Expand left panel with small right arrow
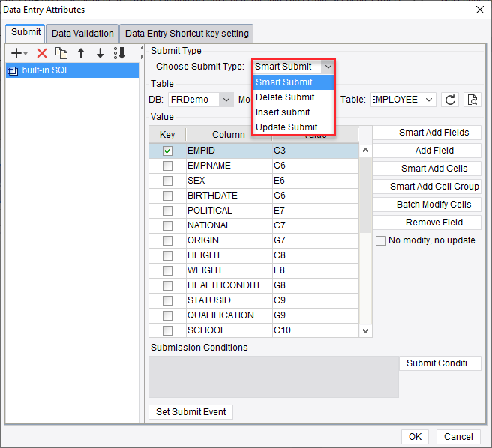Screen dimensions: 492x448 pyautogui.click(x=142, y=57)
